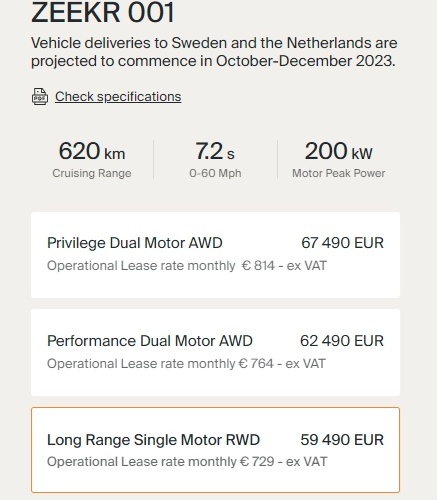Screen dimensions: 437x500
Task: Select the Privilege Dual Motor AWD option
Action: (215, 255)
